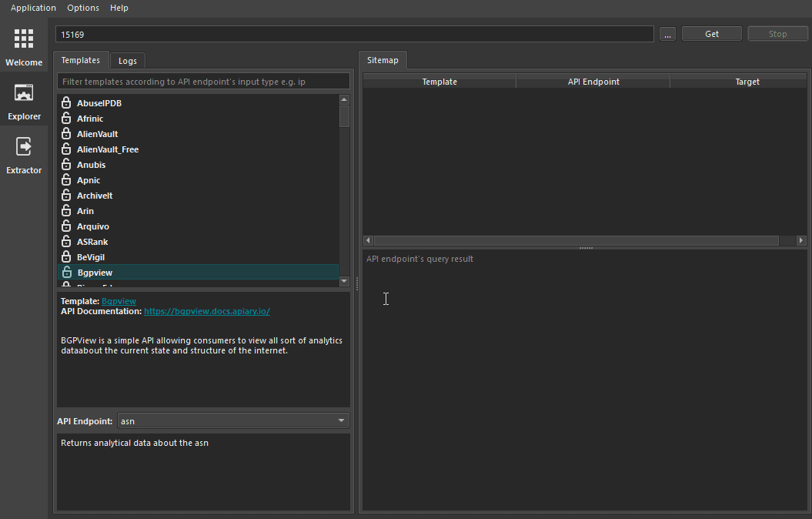Open the Extractor sidebar icon
Screen dimensions: 812x519
24,146
